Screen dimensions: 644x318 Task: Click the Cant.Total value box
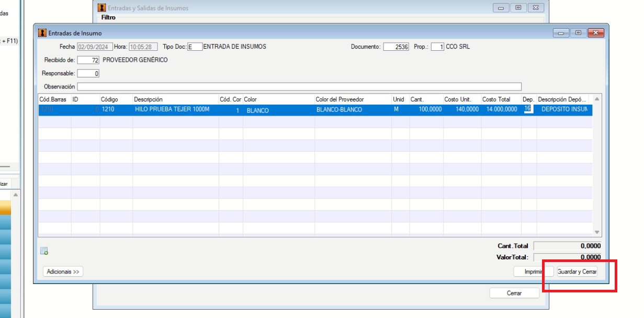(x=568, y=246)
